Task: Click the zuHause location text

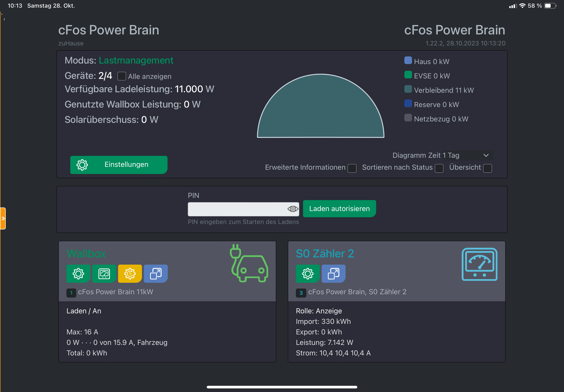Action: pyautogui.click(x=71, y=43)
